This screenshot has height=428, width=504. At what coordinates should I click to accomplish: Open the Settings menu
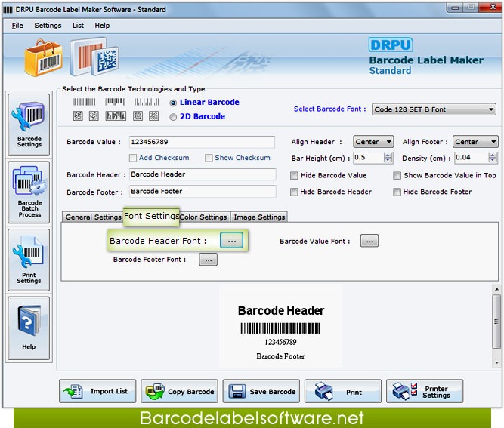[48, 26]
